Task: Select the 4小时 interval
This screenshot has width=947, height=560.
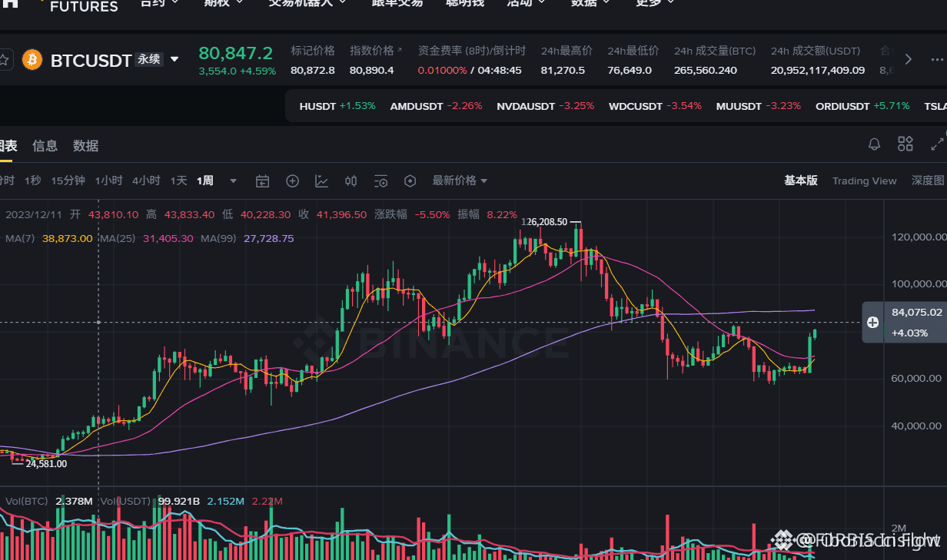Action: pos(146,181)
